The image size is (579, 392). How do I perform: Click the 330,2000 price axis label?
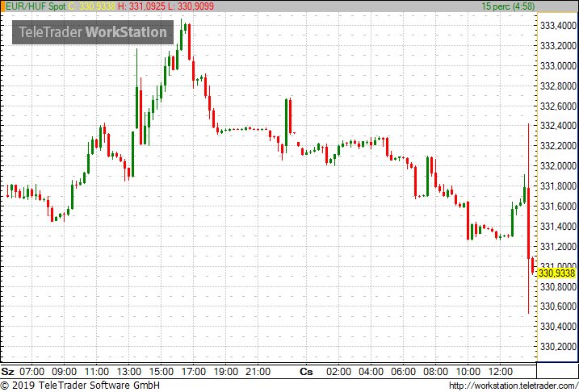point(558,347)
